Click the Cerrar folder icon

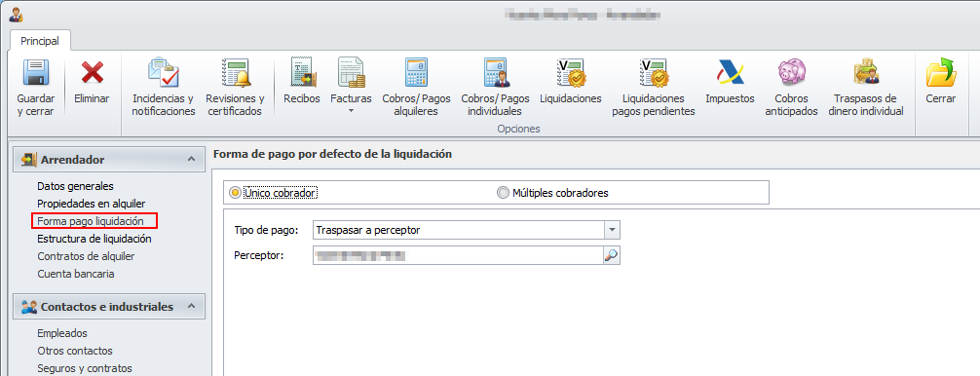(941, 72)
